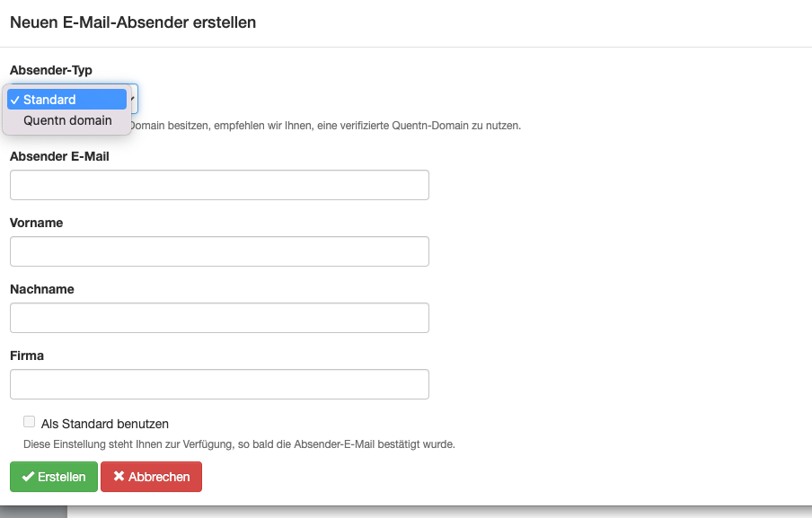Click the 'Firma' field label
The image size is (812, 518).
27,356
